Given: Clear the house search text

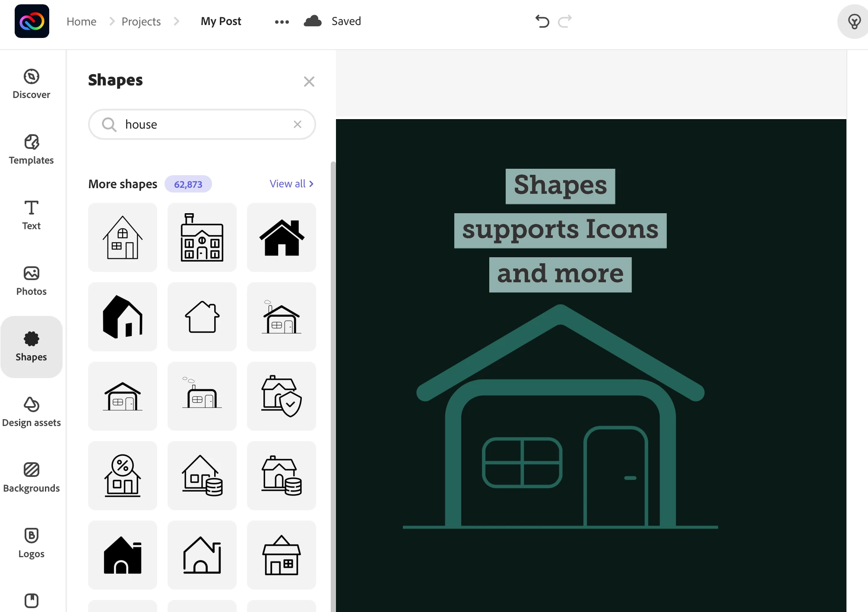Looking at the screenshot, I should (x=298, y=124).
